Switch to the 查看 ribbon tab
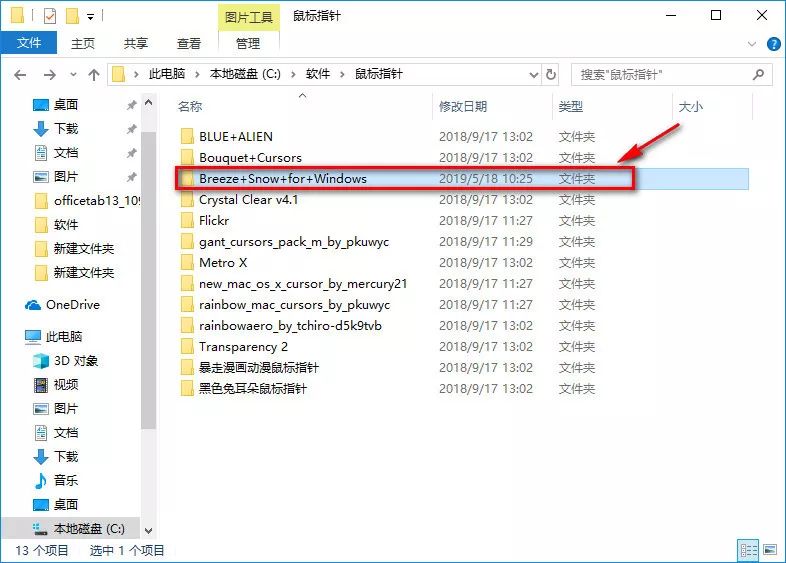 coord(189,44)
